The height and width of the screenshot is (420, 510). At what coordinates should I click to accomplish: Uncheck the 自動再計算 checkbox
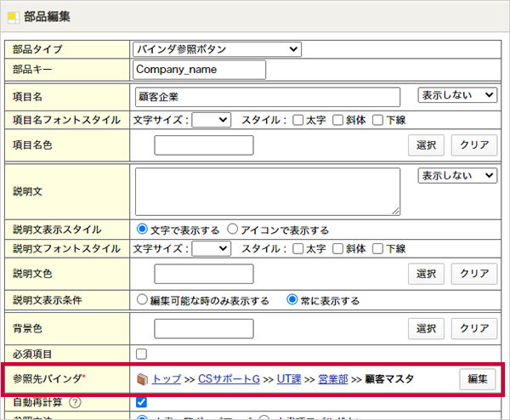tap(141, 402)
